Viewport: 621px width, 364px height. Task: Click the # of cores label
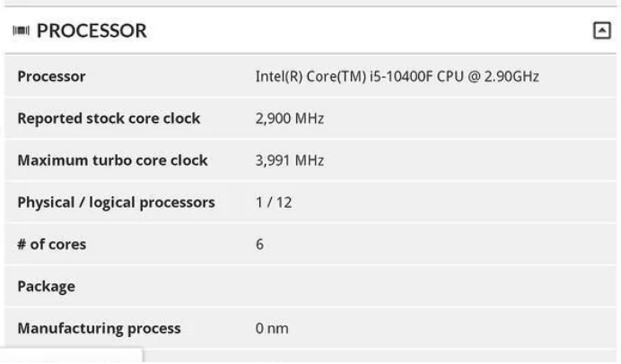[x=51, y=244]
